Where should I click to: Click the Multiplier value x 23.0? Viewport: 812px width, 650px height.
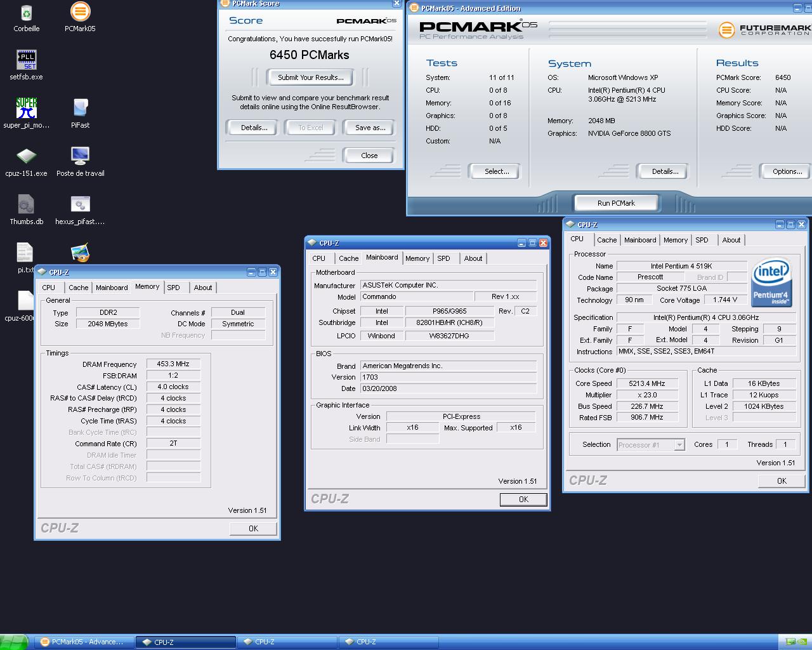click(646, 395)
